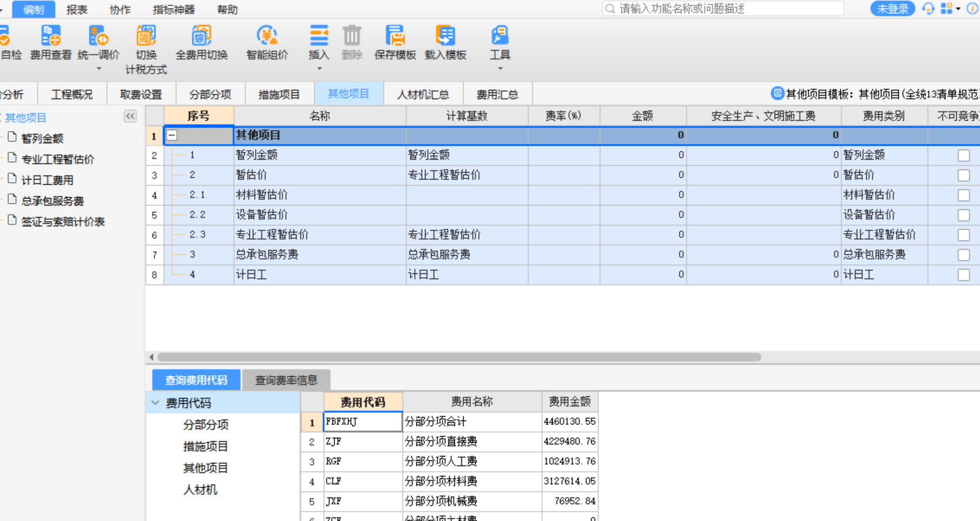Click the function search input field

(723, 9)
